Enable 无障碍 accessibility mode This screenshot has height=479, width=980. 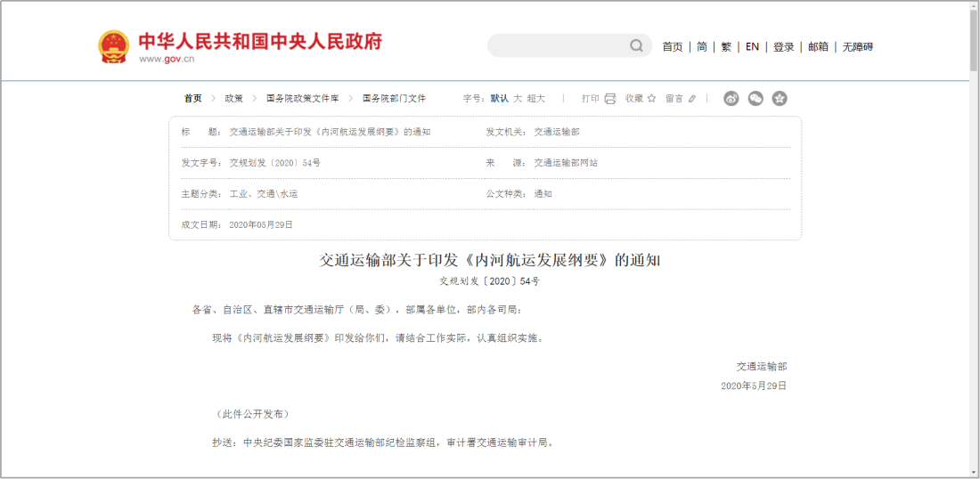[x=857, y=46]
